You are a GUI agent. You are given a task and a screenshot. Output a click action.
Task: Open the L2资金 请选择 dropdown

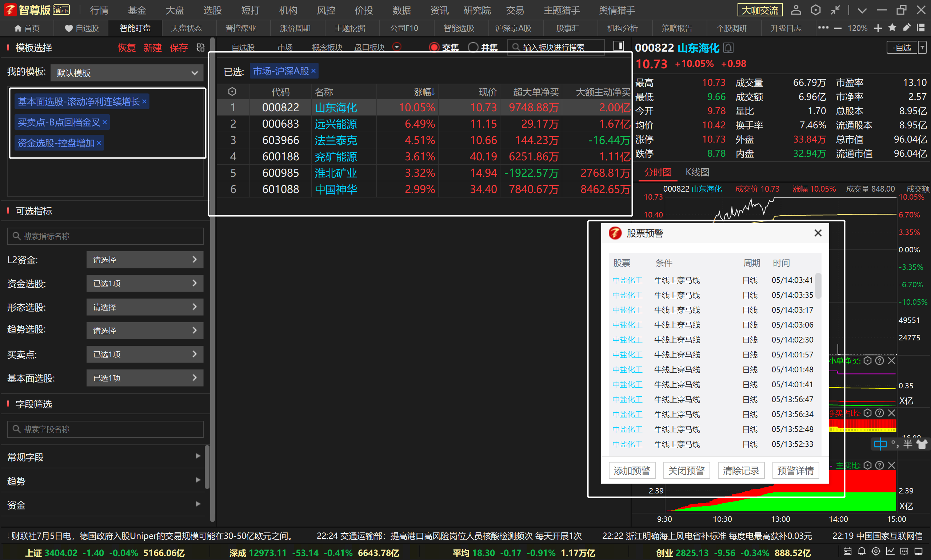145,260
